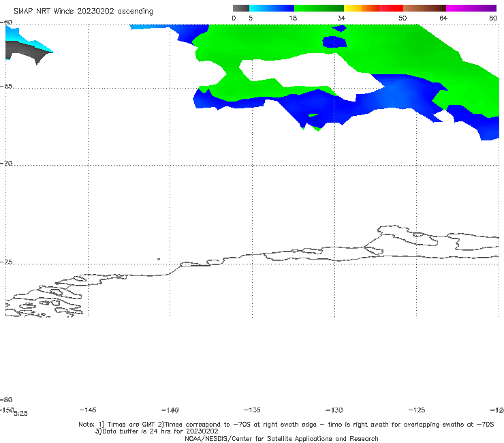Screen dimensions: 504x443
Task: Click the red segment of the colorbar
Action: pyautogui.click(x=391, y=8)
